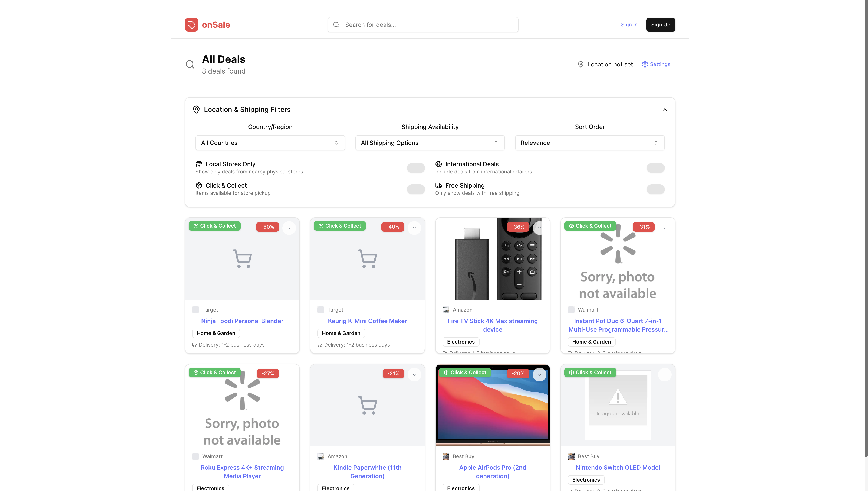Click the onSale tag logo icon

[x=191, y=25]
